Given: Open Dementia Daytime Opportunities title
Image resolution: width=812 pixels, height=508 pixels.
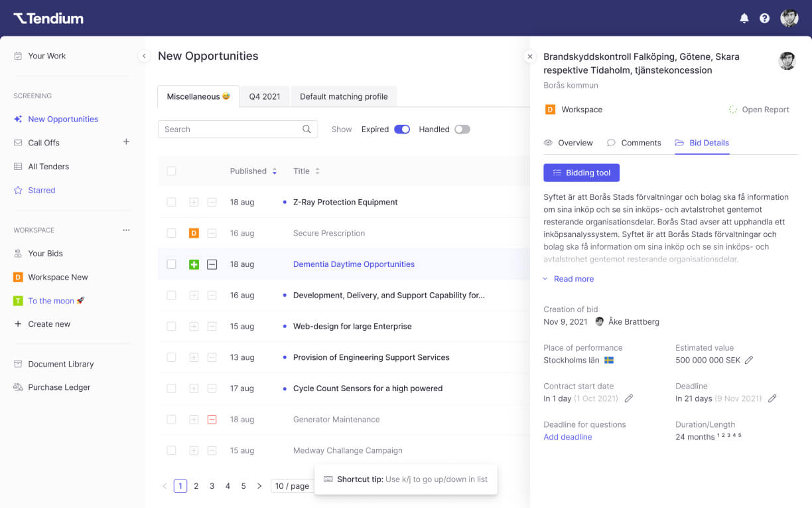Looking at the screenshot, I should click(354, 264).
